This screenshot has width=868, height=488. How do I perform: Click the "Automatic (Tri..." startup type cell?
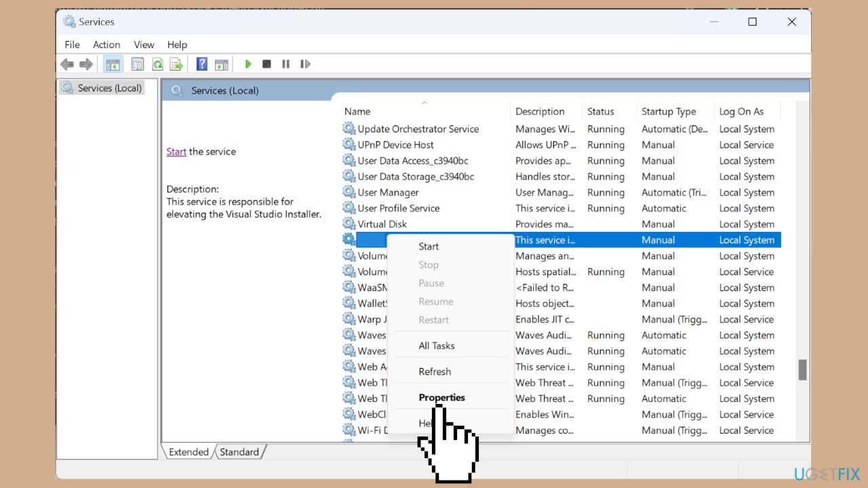coord(675,192)
